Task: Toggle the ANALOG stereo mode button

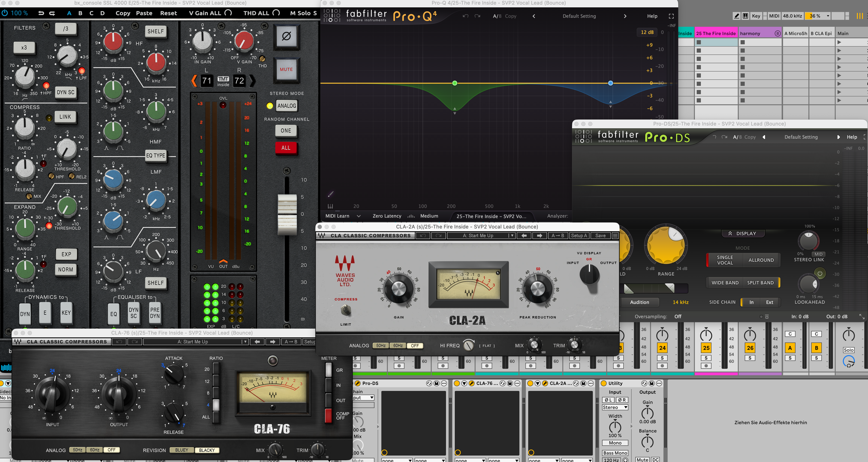Action: [286, 106]
